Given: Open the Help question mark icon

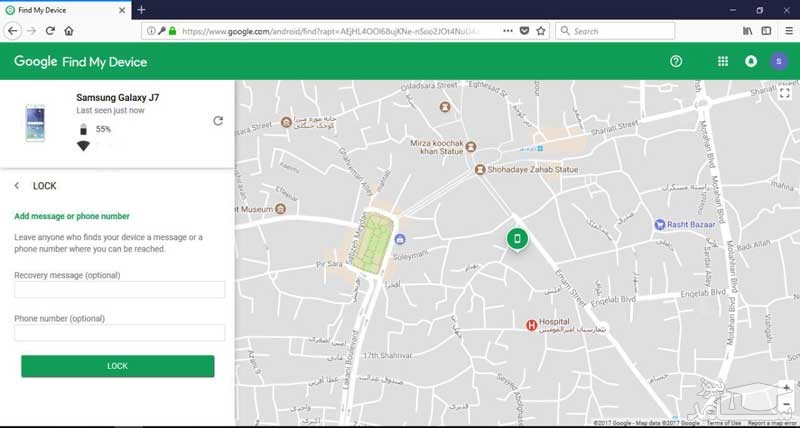Looking at the screenshot, I should [x=676, y=61].
